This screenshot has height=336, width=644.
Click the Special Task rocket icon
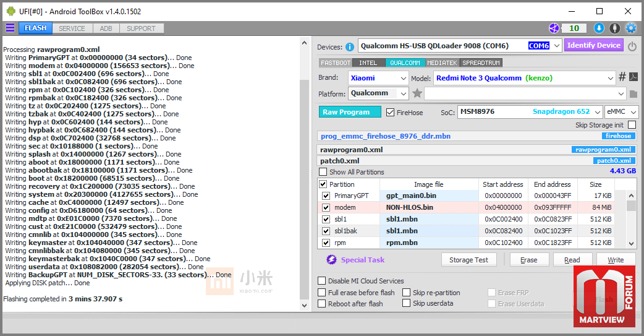(x=331, y=259)
